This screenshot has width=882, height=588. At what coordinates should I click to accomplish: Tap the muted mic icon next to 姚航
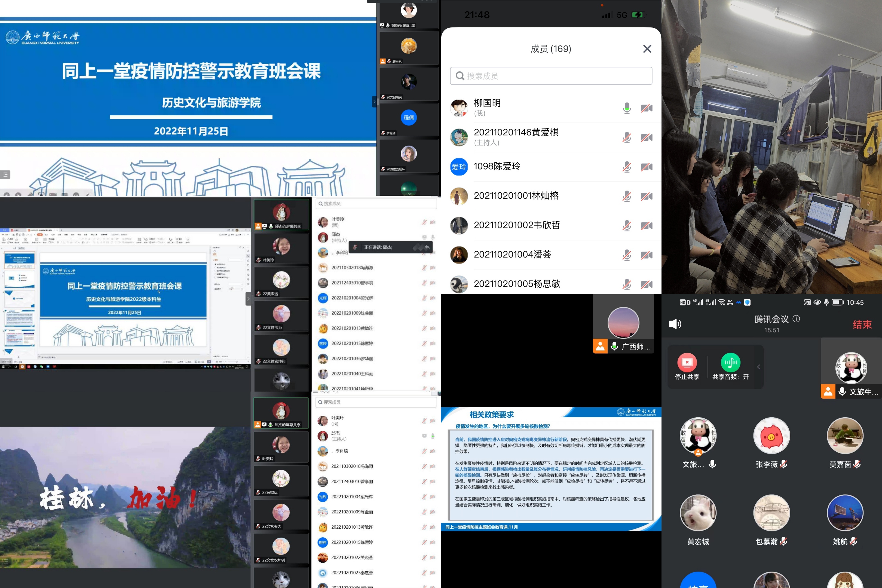tap(853, 541)
